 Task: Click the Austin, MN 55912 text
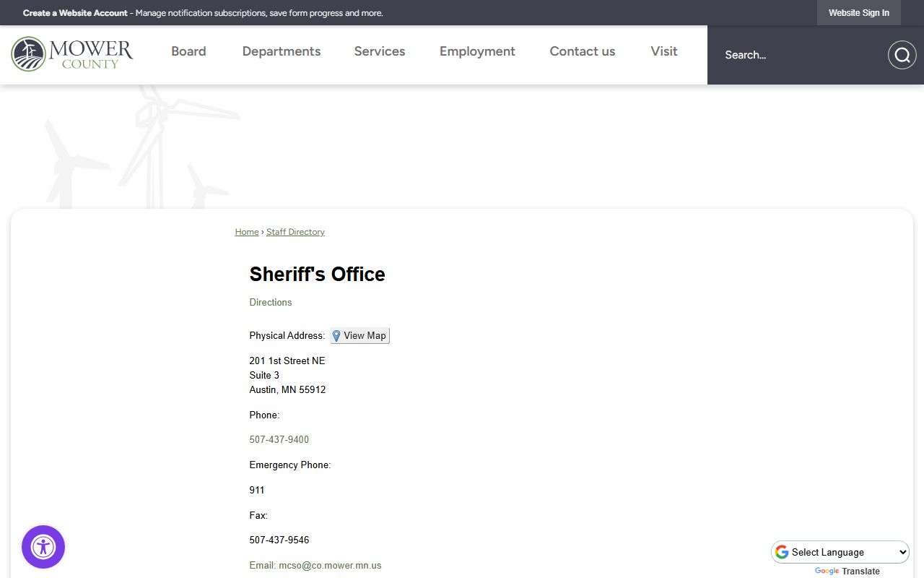click(x=287, y=389)
